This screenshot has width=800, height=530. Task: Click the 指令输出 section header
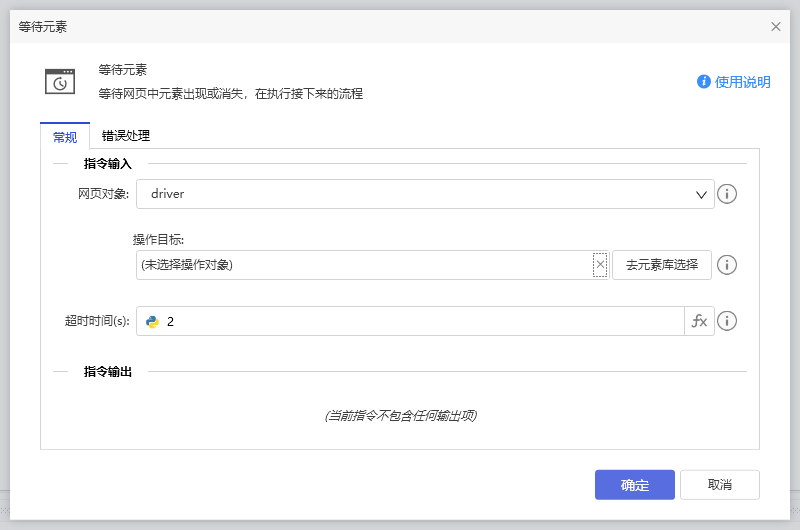tap(108, 372)
